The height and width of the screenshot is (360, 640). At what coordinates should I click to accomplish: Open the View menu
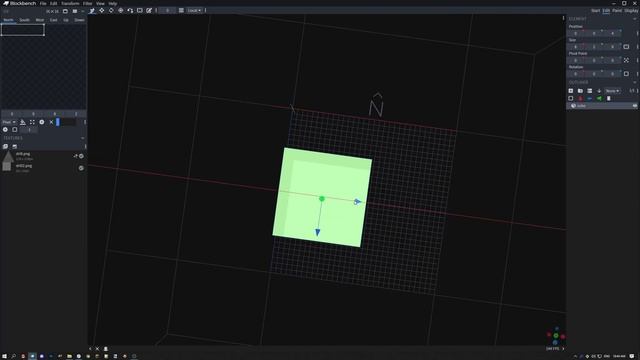pos(100,3)
